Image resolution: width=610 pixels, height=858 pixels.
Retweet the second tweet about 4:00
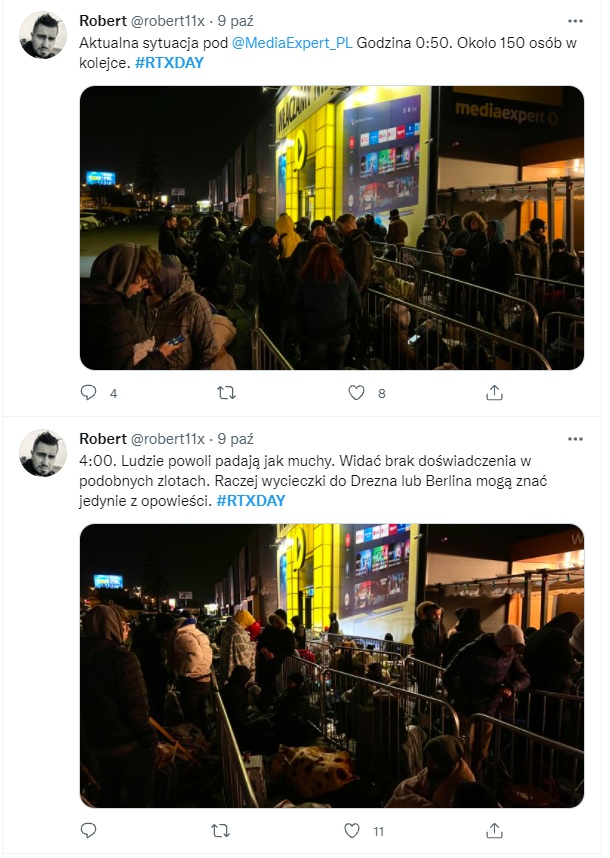220,831
